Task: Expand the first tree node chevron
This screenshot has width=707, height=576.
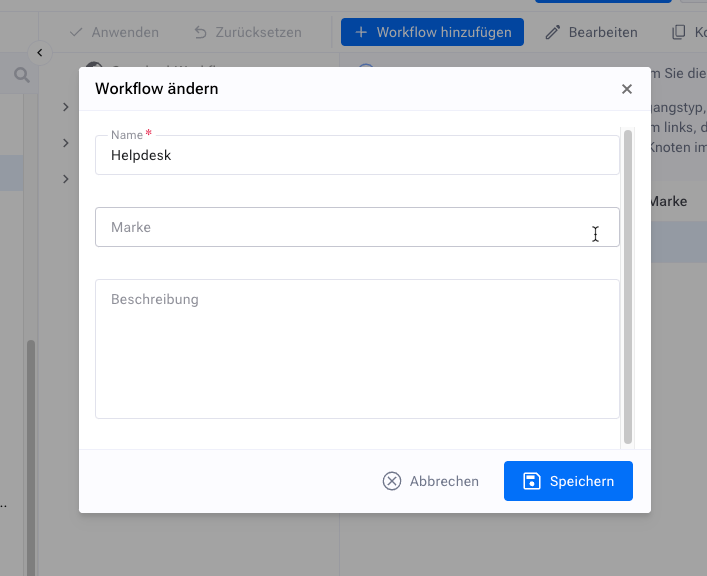Action: pyautogui.click(x=65, y=107)
